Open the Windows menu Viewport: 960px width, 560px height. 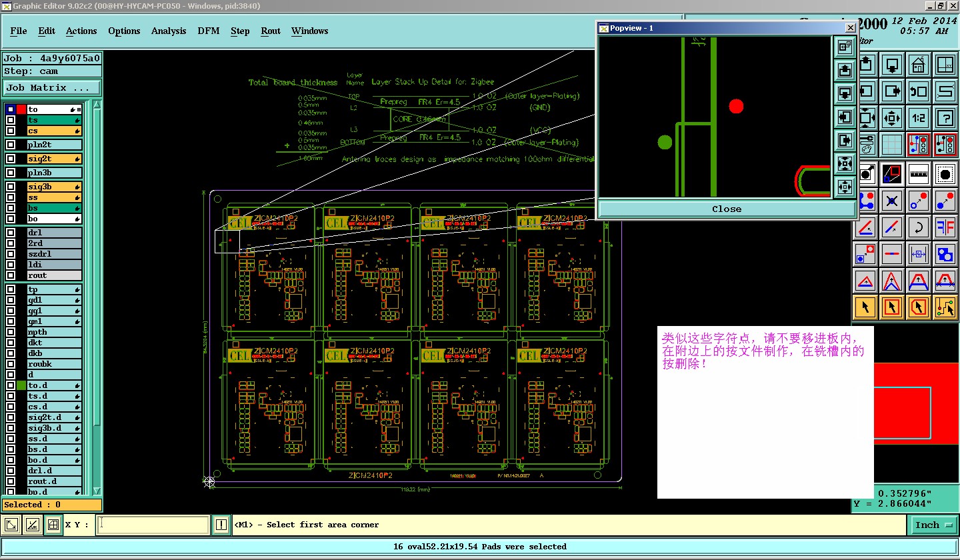click(309, 31)
